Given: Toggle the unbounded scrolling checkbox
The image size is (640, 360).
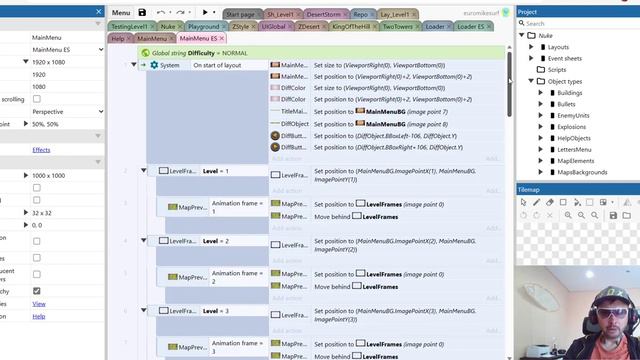Looking at the screenshot, I should coord(37,99).
